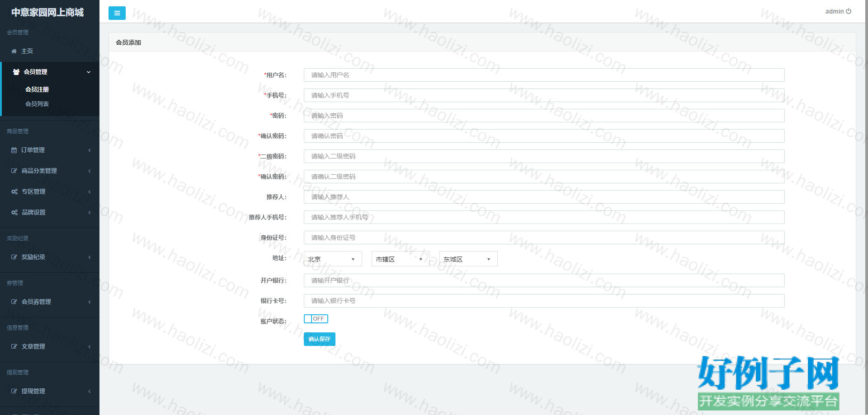This screenshot has height=415, width=868.
Task: Click the hamburger menu toggle button
Action: click(x=117, y=13)
